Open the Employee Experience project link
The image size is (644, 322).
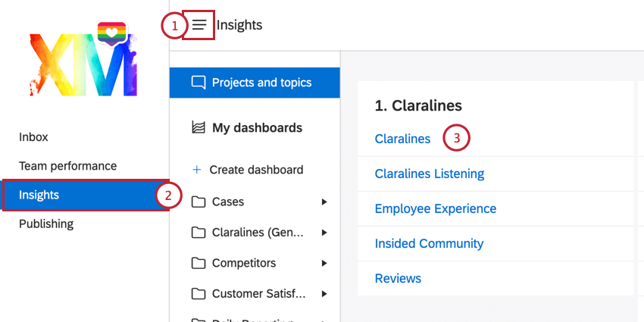point(435,208)
